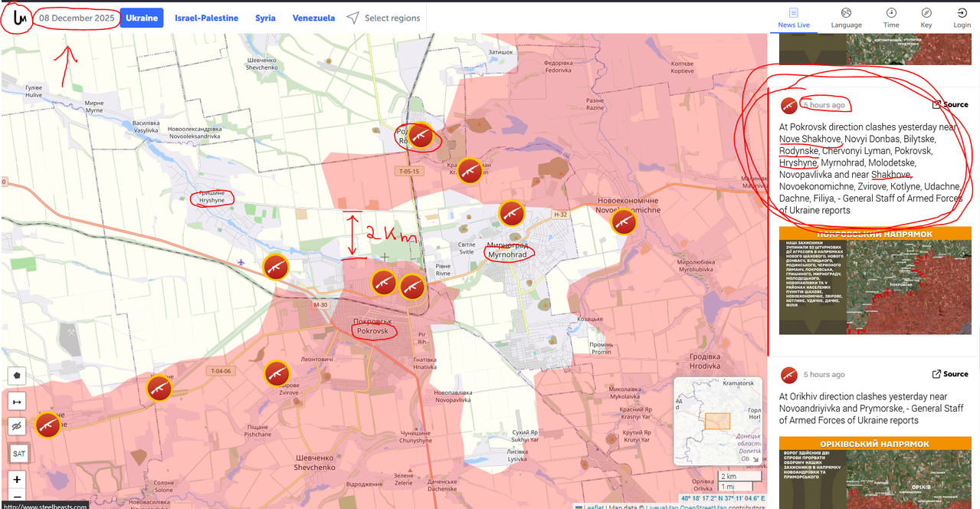Click the Liveuamap logo icon

(x=19, y=18)
